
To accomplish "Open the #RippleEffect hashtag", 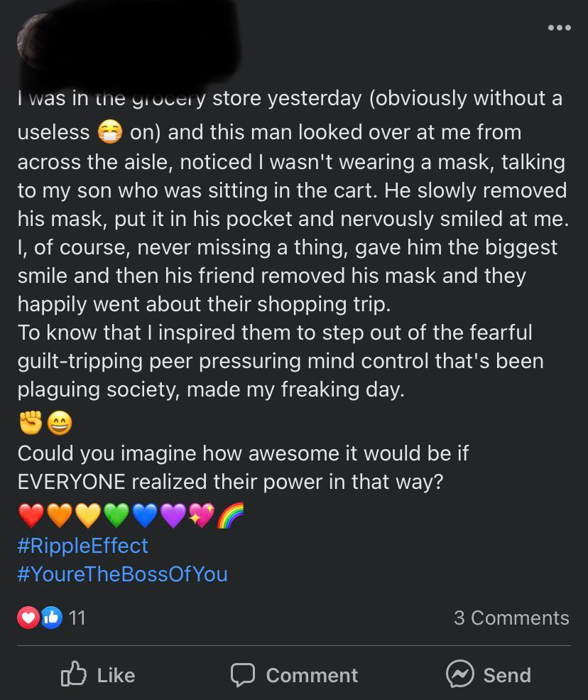I will [x=83, y=546].
